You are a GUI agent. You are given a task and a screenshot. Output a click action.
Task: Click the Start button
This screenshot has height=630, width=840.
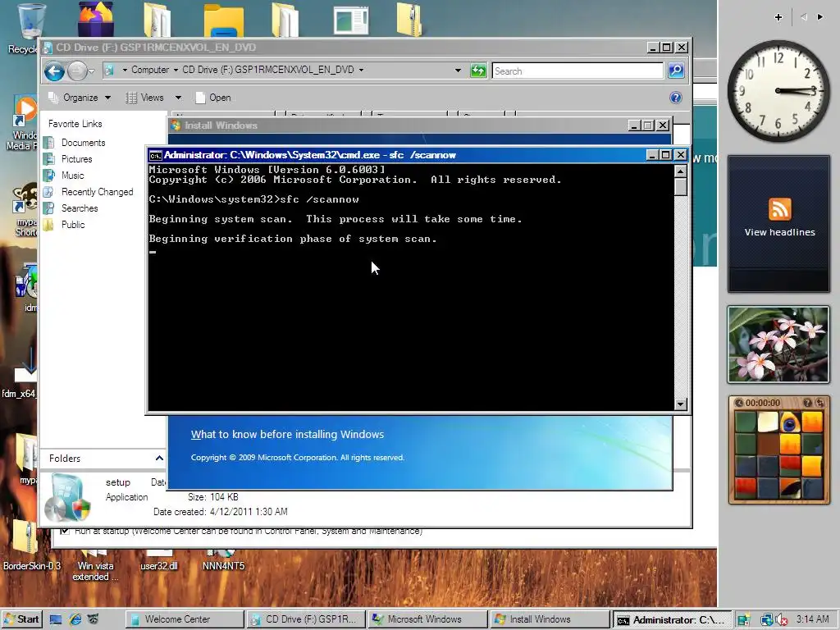pyautogui.click(x=21, y=619)
